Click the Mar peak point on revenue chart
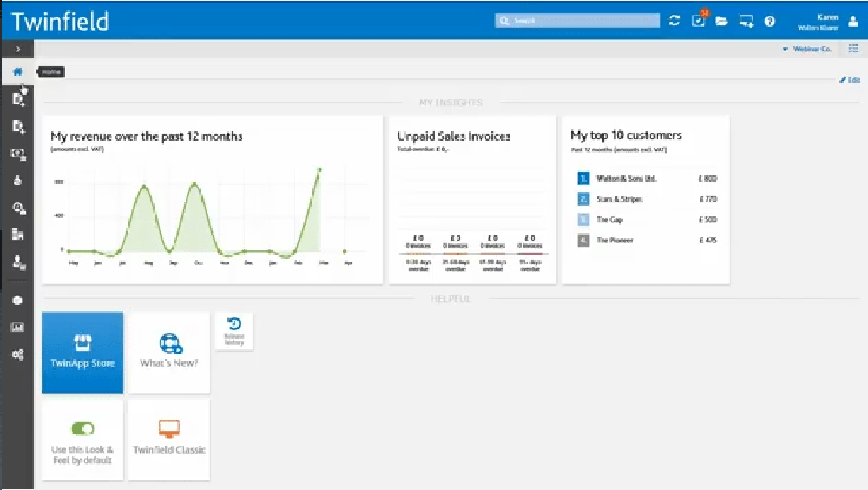The image size is (868, 490). click(x=319, y=169)
